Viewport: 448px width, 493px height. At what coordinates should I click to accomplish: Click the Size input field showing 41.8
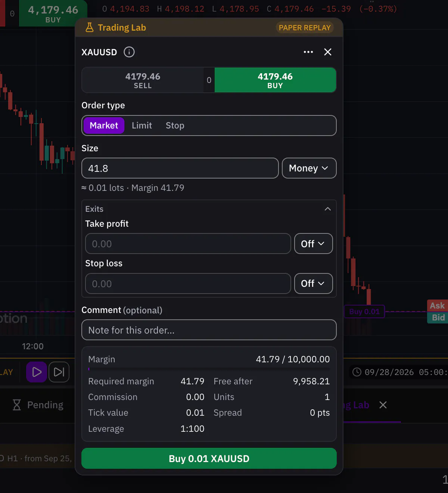click(180, 168)
